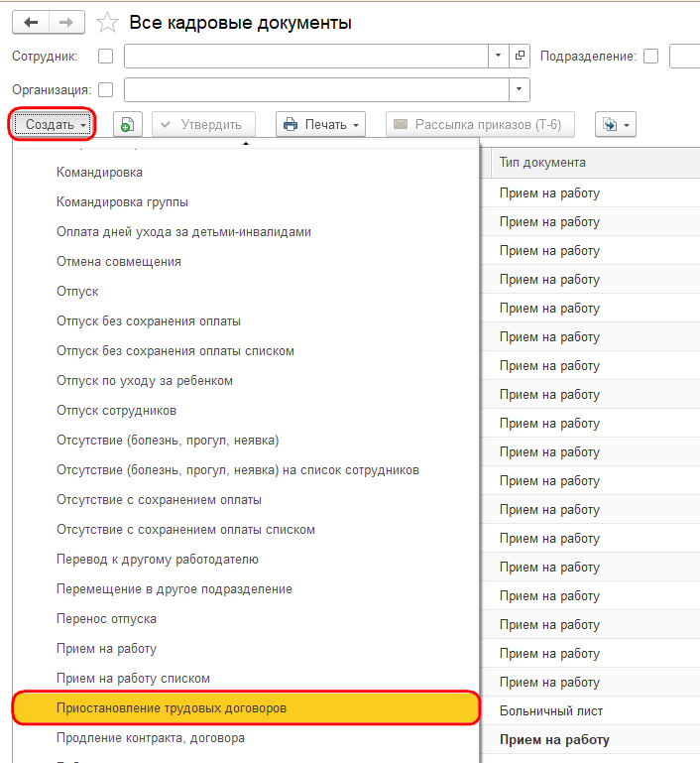
Task: Select Командировка группы from the list
Action: coord(122,202)
